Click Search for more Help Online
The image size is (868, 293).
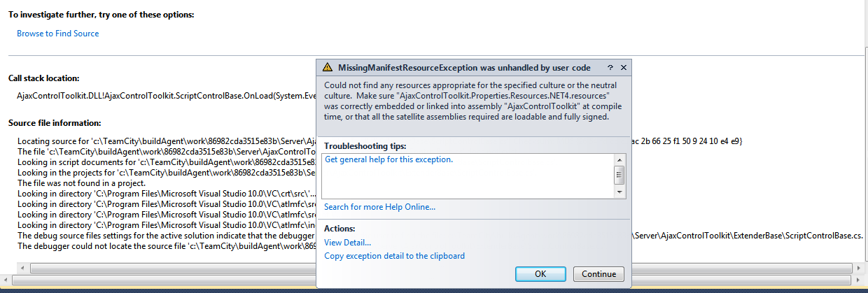click(x=379, y=207)
